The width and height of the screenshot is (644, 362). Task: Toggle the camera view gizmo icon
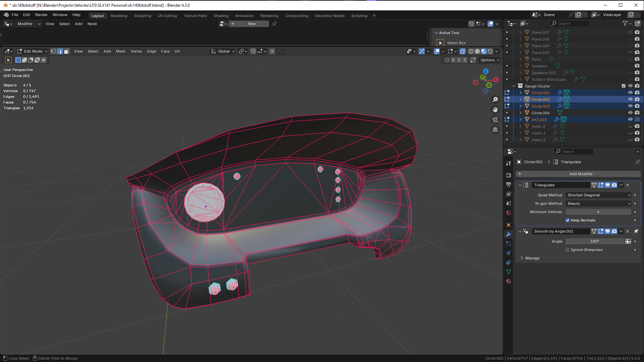(x=495, y=120)
